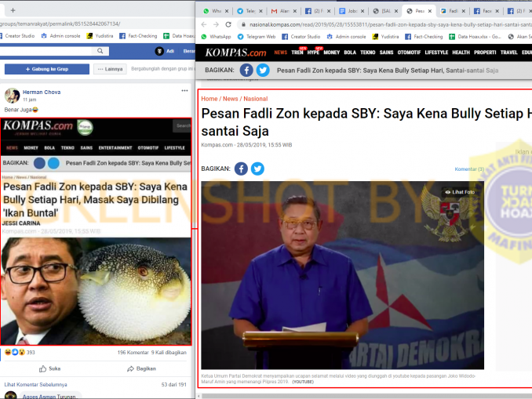
Task: Open the OTOMOTIF menu on Kompas right window
Action: 409,53
